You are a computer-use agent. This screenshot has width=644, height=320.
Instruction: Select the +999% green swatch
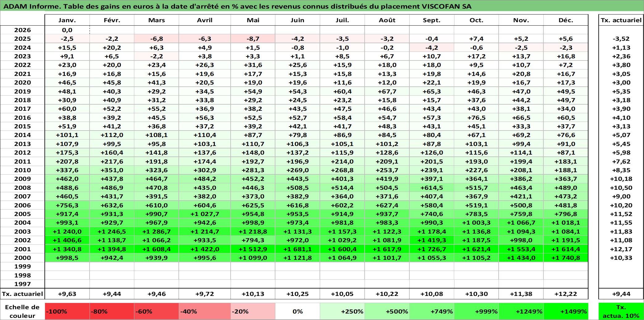[476, 311]
